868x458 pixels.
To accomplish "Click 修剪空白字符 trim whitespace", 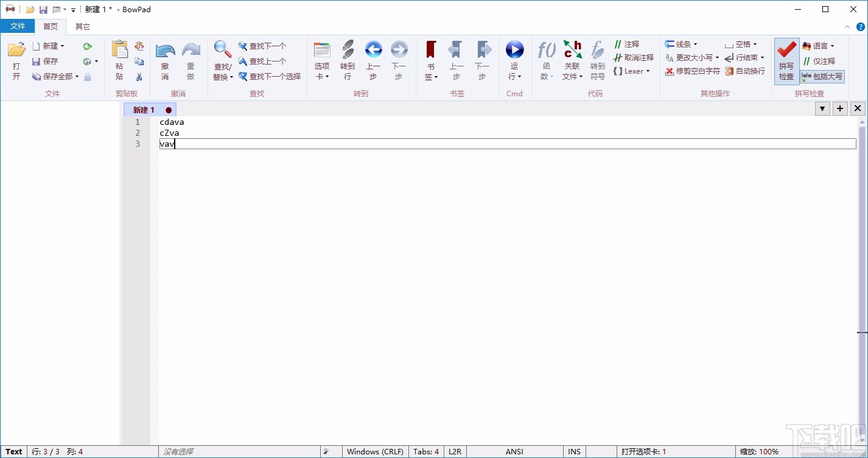I will (x=693, y=71).
